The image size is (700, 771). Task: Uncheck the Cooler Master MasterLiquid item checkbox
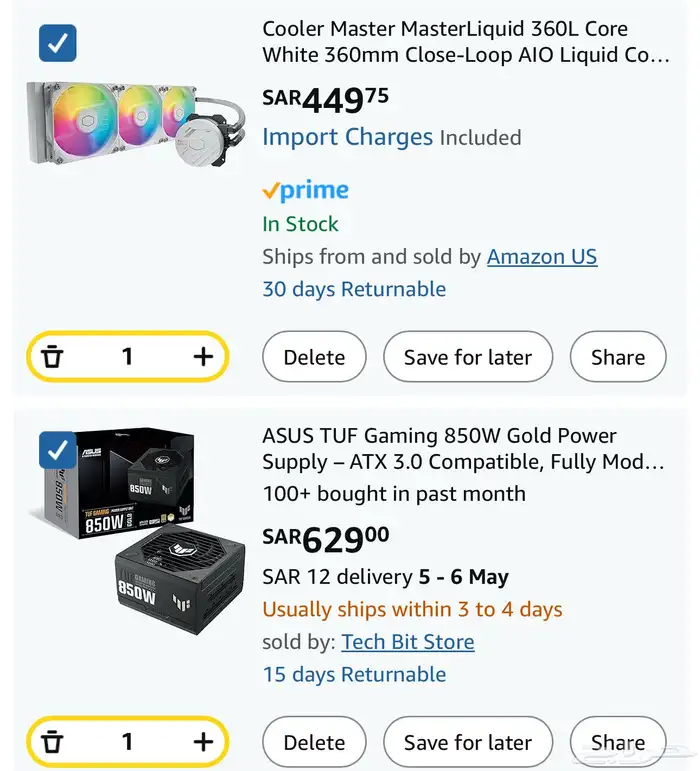click(x=57, y=43)
